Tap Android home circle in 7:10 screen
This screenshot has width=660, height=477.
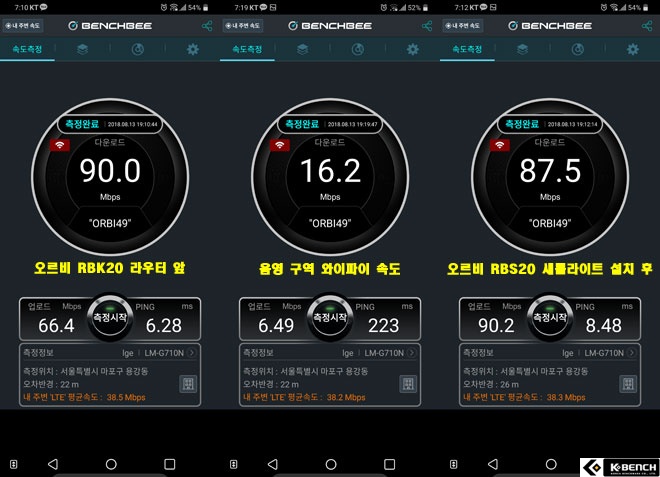click(x=111, y=464)
